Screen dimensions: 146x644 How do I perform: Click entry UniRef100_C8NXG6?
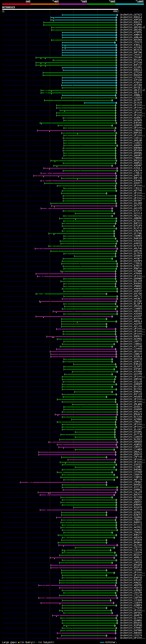pos(131,130)
